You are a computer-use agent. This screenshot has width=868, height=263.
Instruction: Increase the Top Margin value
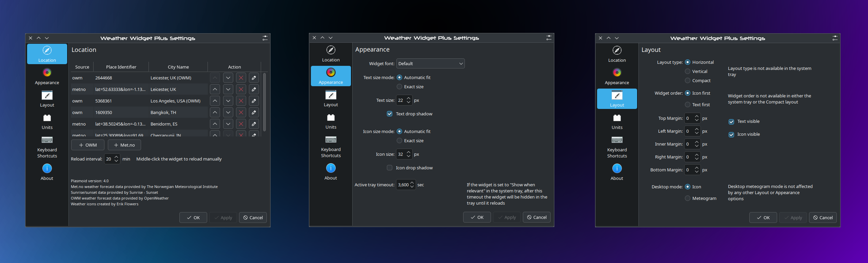coord(696,116)
